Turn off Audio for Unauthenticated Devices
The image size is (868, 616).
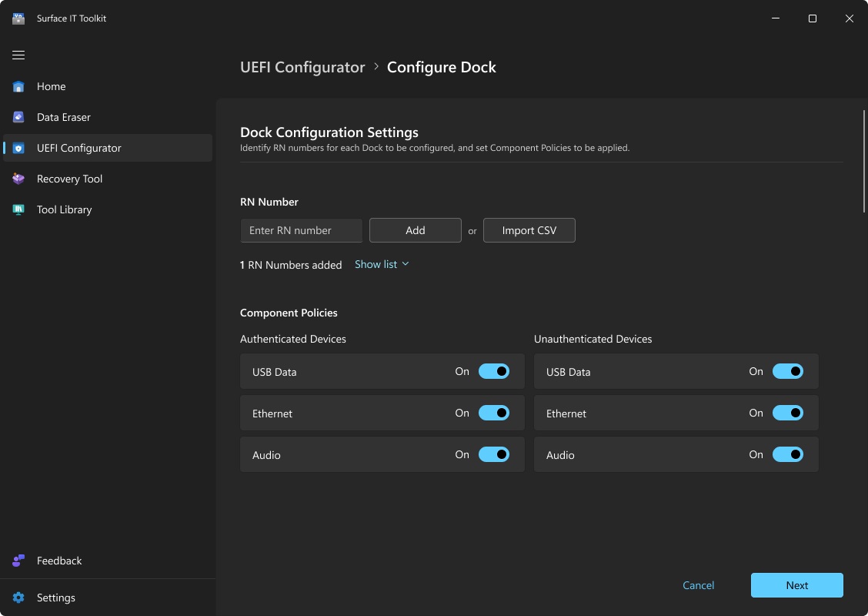coord(788,454)
